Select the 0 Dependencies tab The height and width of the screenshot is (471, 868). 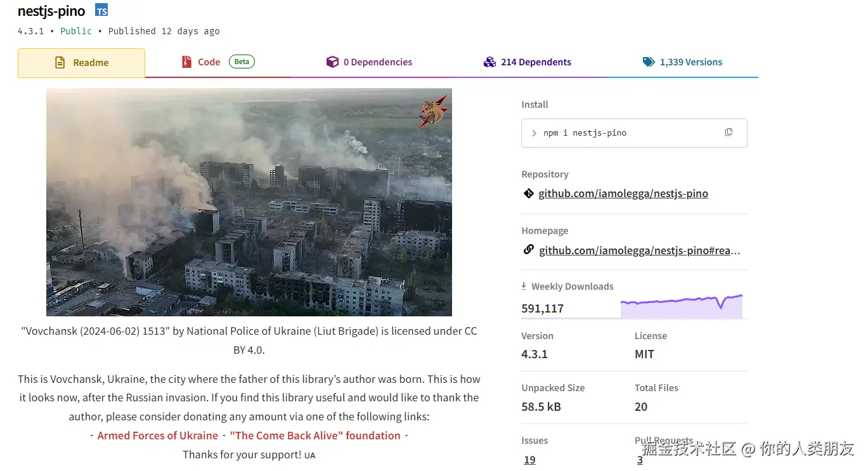(x=377, y=62)
